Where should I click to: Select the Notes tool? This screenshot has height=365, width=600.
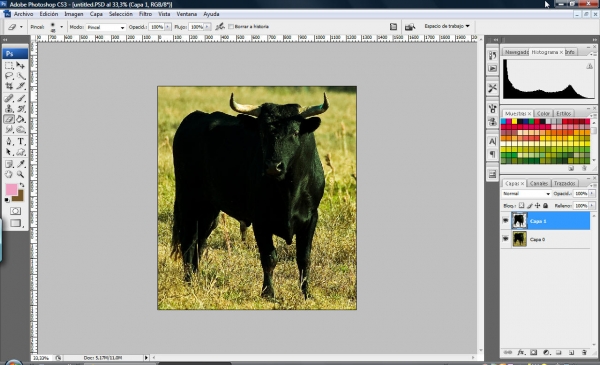(9, 164)
